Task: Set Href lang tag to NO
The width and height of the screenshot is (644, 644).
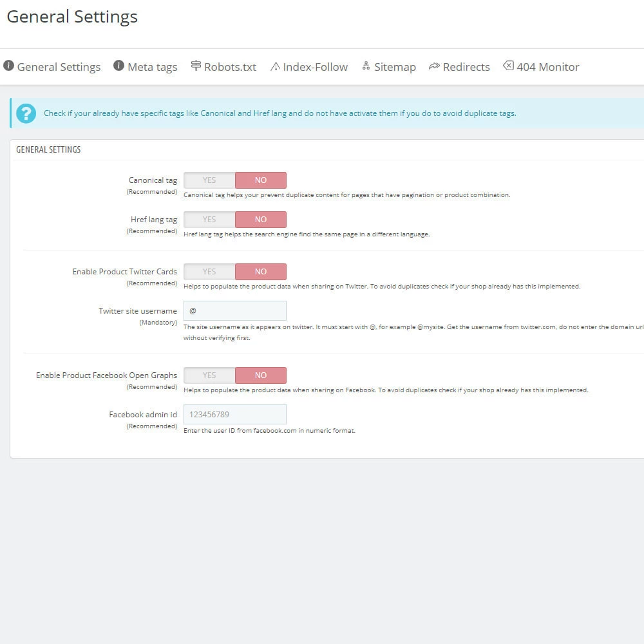Action: [261, 220]
